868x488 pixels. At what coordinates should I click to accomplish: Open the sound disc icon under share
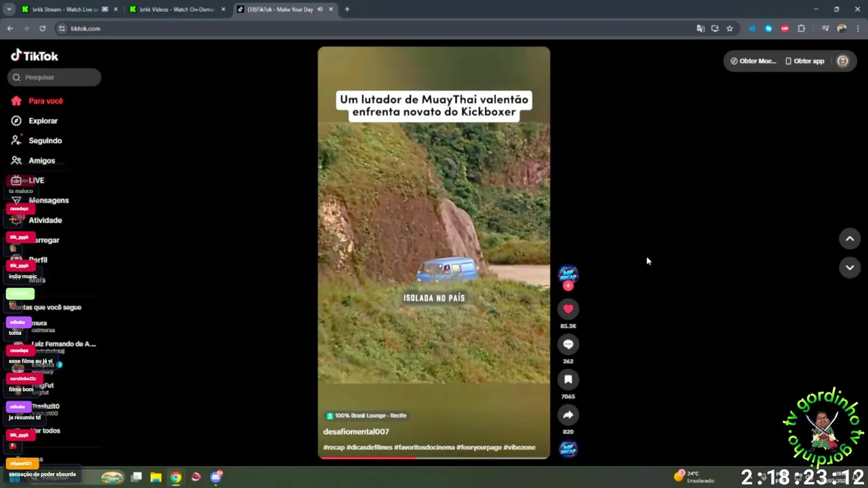pyautogui.click(x=568, y=449)
